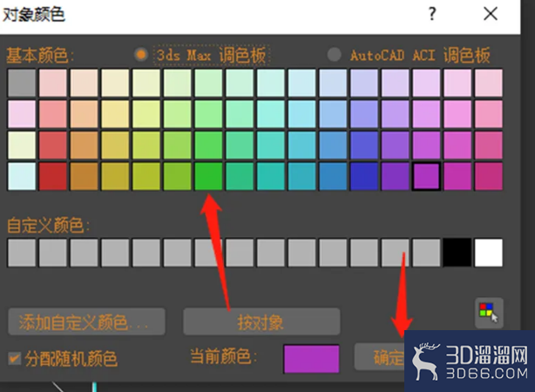Select the dark red swatch in bottom row
This screenshot has width=535, height=392.
click(x=52, y=176)
